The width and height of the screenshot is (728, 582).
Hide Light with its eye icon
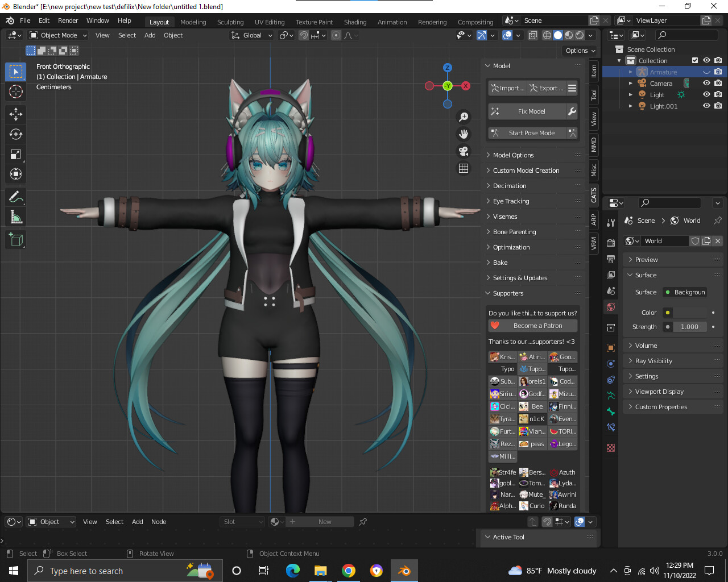[706, 94]
